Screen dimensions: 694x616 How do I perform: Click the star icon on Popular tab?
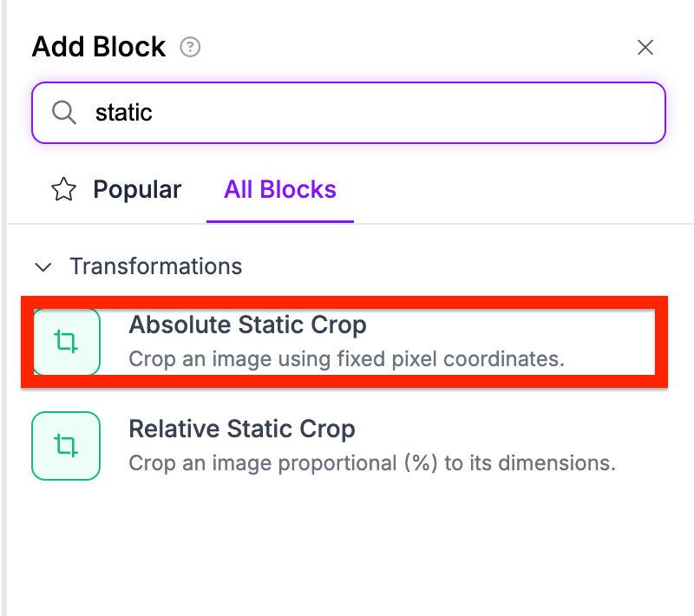[x=63, y=190]
